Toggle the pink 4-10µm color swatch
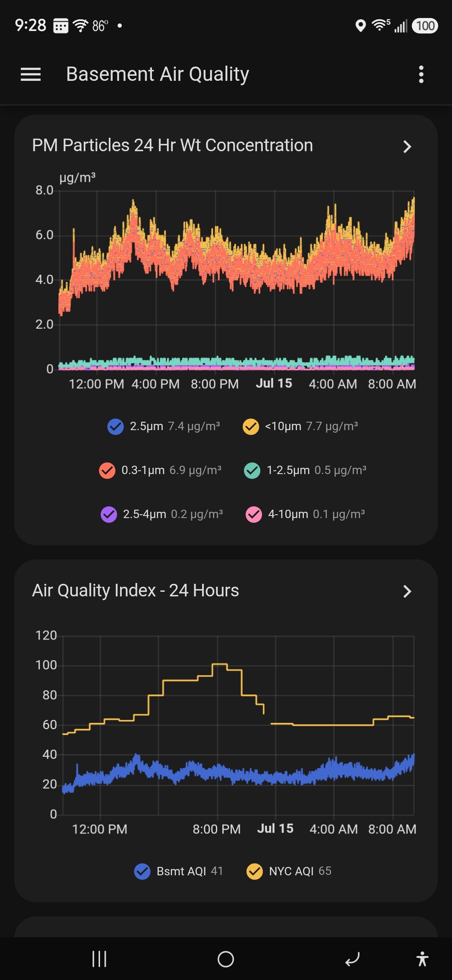Viewport: 452px width, 980px height. tap(254, 514)
